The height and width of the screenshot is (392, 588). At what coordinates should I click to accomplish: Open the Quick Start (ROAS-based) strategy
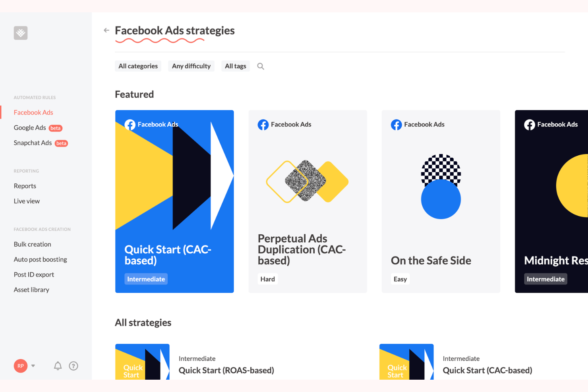click(226, 370)
